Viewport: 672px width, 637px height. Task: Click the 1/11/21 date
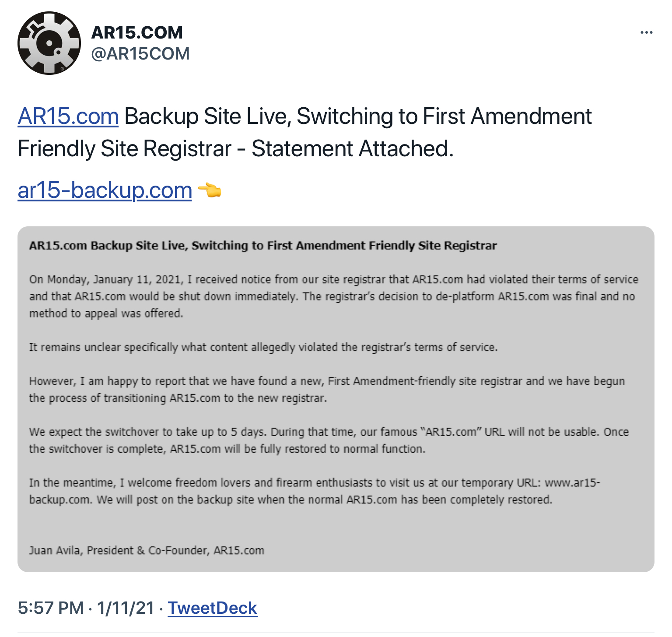click(126, 608)
